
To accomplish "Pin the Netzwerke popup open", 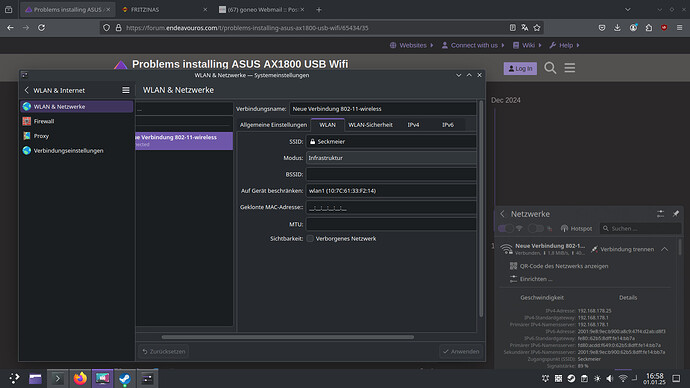I will pyautogui.click(x=675, y=214).
